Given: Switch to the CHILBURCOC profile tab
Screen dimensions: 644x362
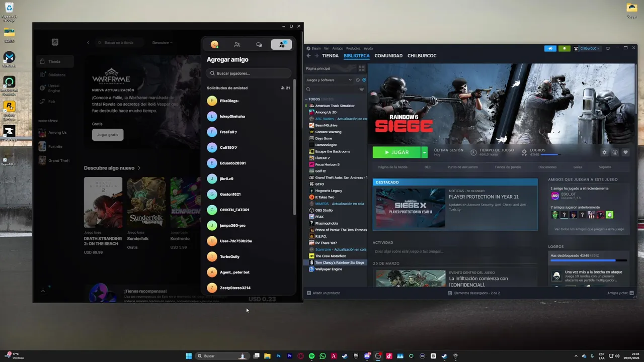Looking at the screenshot, I should click(422, 56).
